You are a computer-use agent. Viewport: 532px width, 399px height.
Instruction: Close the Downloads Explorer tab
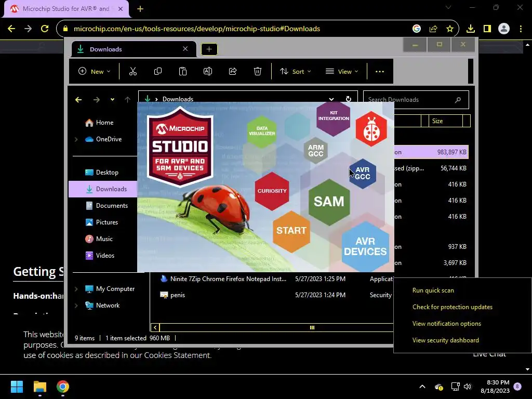coord(185,49)
